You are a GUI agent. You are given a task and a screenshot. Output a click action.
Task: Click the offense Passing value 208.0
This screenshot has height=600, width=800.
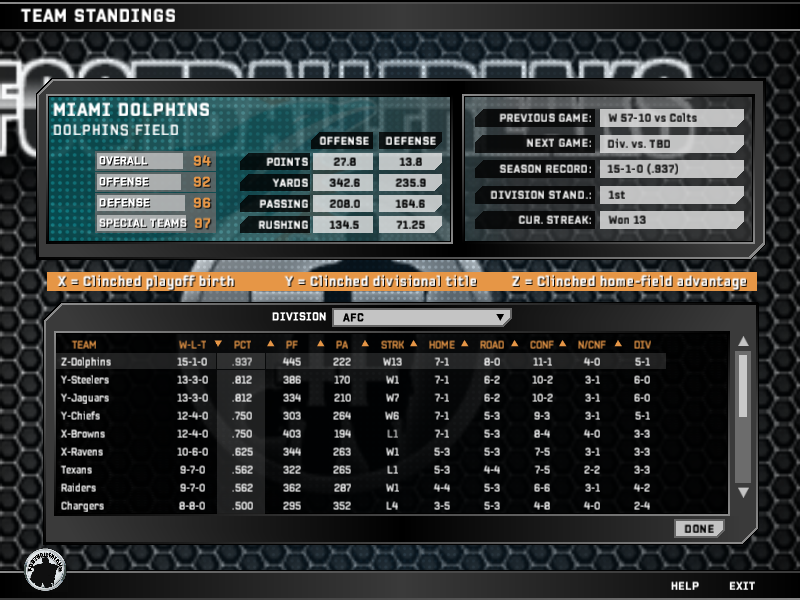point(344,204)
